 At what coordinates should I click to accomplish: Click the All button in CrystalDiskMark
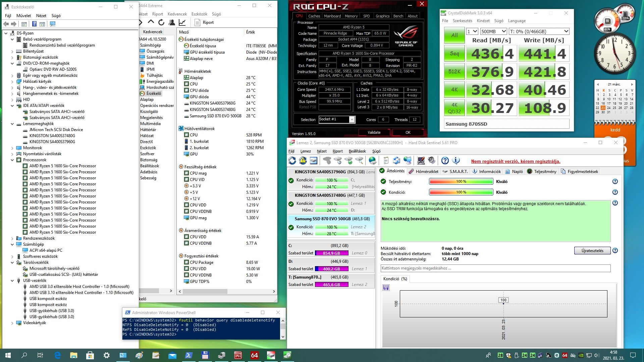pos(454,35)
